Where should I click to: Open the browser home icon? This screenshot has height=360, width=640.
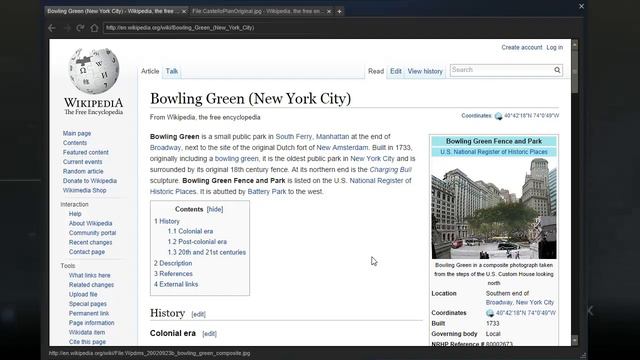coord(94,28)
